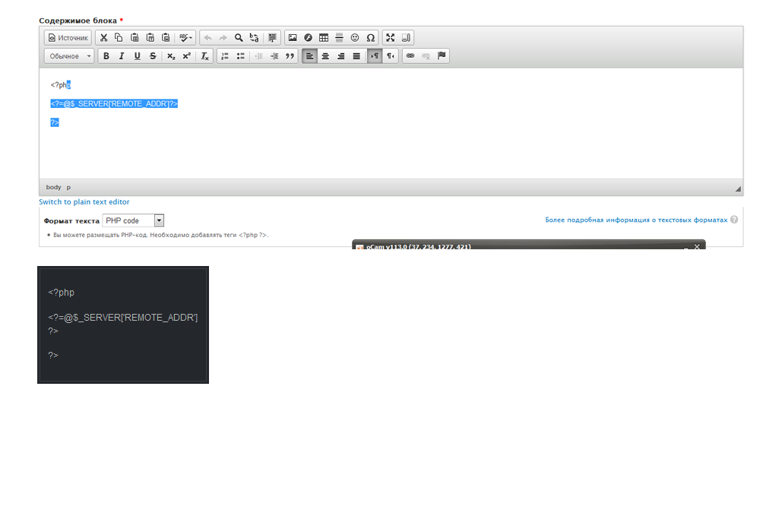Toggle italic formatting
The width and height of the screenshot is (760, 532).
click(122, 56)
